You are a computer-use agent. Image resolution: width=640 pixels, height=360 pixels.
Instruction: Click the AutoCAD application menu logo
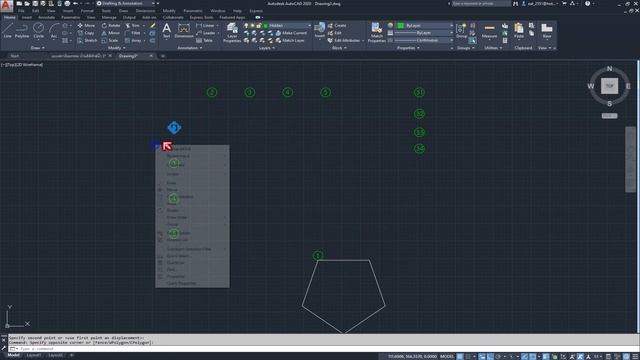click(x=6, y=5)
